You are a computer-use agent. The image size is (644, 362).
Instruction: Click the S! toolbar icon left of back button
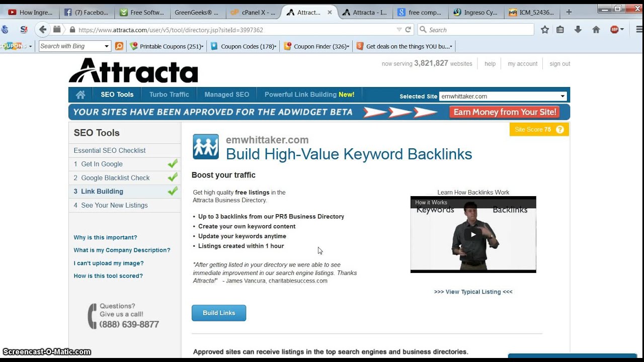24,30
